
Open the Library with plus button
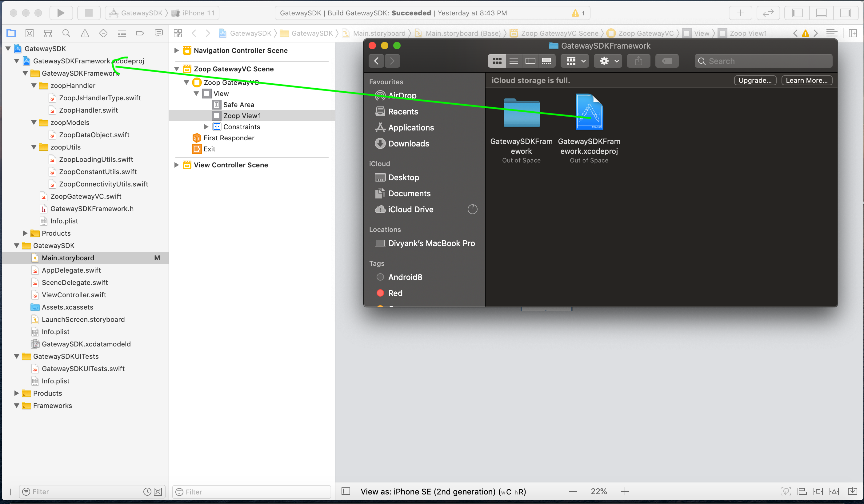click(741, 13)
